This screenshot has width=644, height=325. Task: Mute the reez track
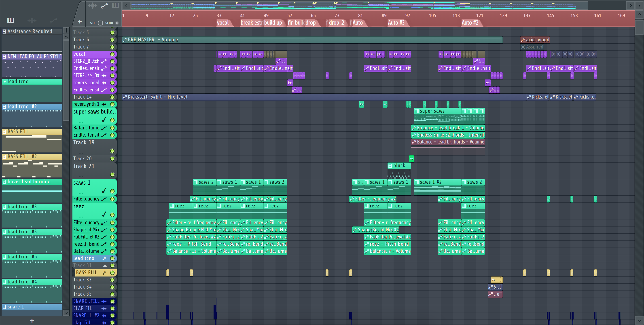(112, 215)
